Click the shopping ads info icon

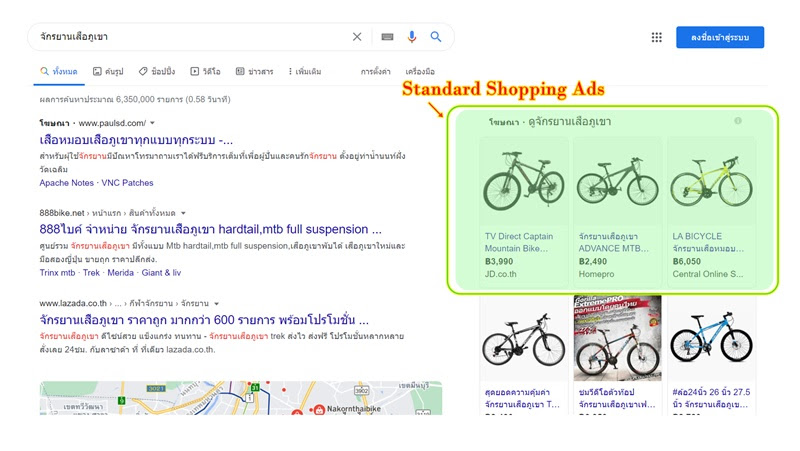coord(738,121)
